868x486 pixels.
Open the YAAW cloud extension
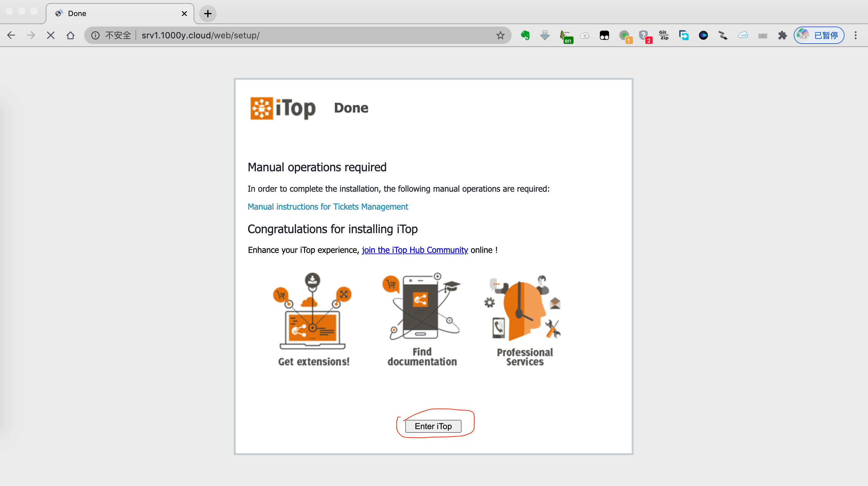coord(743,35)
